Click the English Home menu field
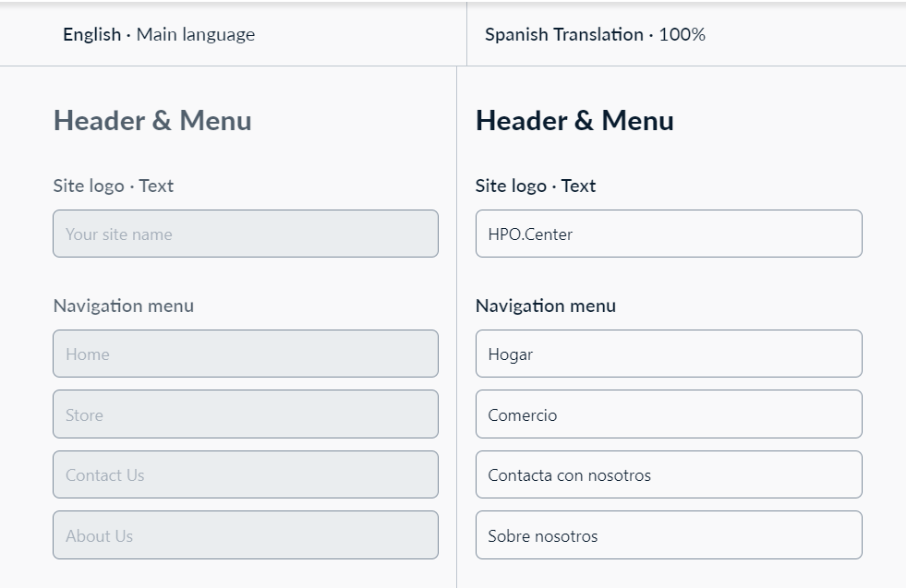Viewport: 906px width, 588px height. [x=246, y=354]
